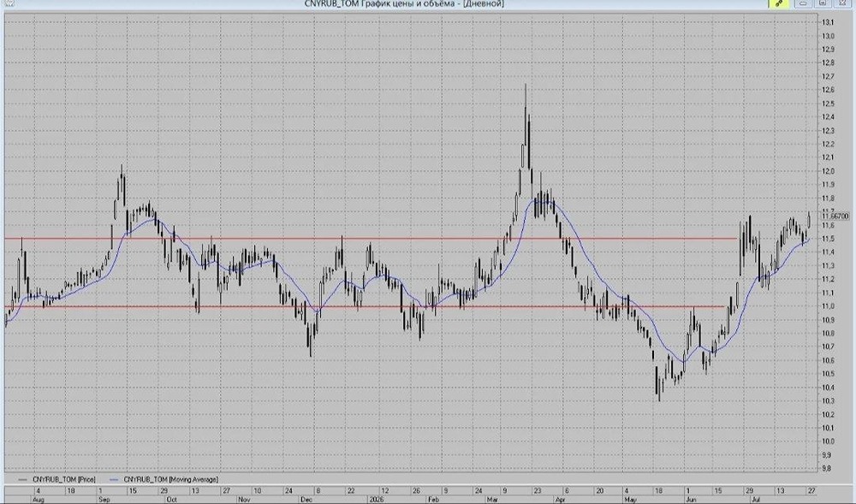Click the Mar month label on time axis
Image resolution: width=856 pixels, height=504 pixels.
coord(492,499)
